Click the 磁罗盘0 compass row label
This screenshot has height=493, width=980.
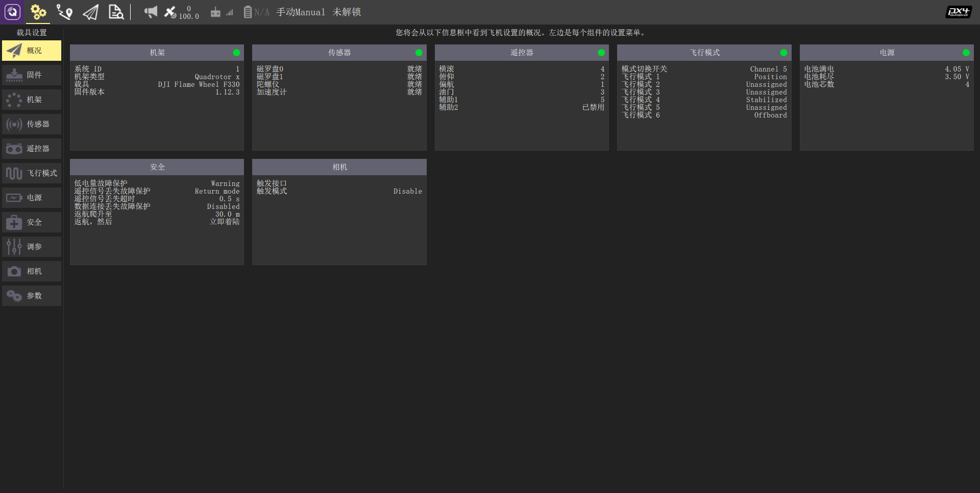tap(269, 69)
